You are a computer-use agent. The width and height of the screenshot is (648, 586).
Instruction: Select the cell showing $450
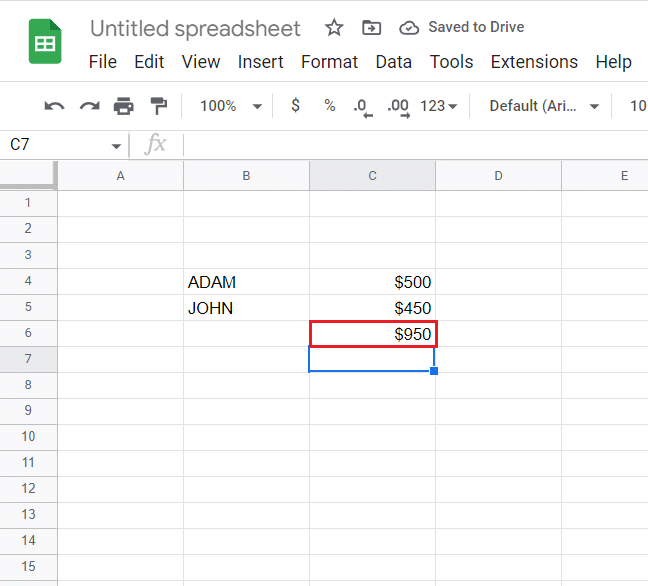pyautogui.click(x=372, y=308)
